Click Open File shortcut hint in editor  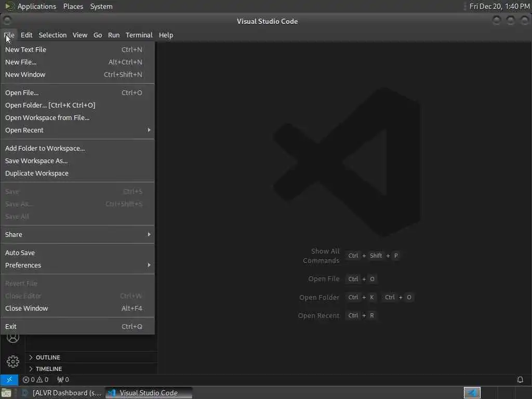pos(342,279)
